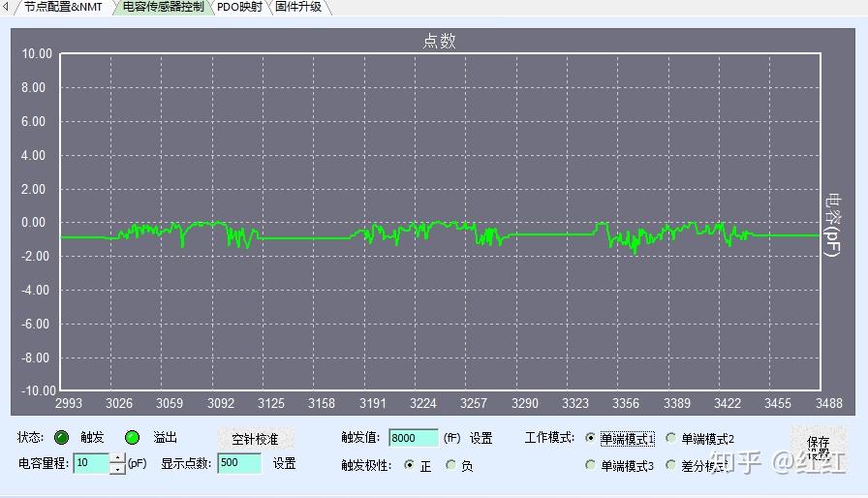Click the 3224 x-axis value
The height and width of the screenshot is (498, 868).
[x=423, y=403]
